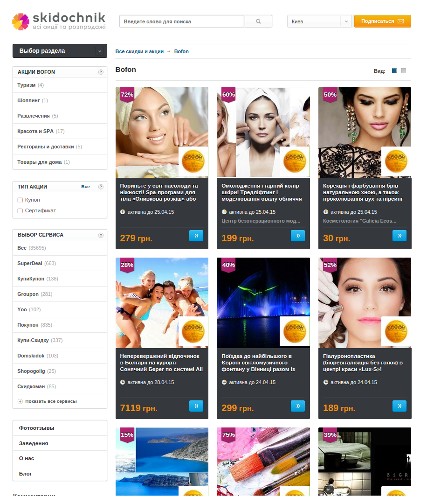Select Рестораны и доставки category
427x504 pixels.
click(60, 147)
